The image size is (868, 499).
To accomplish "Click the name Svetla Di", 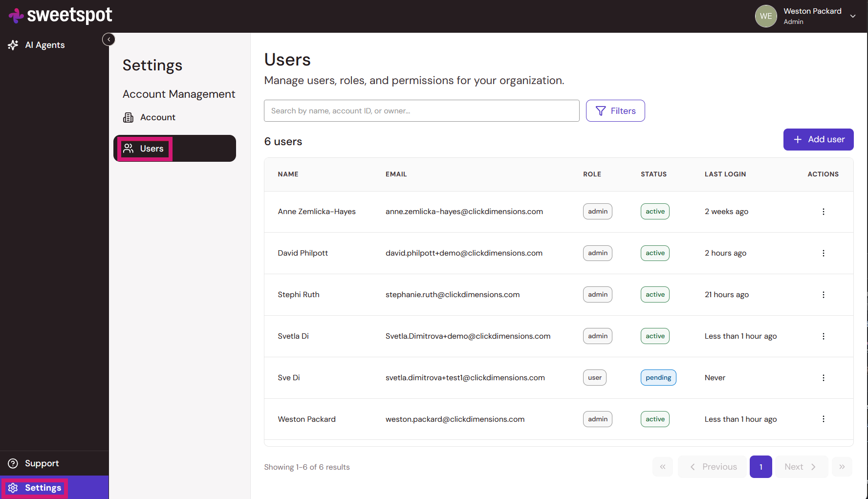I will pyautogui.click(x=293, y=336).
